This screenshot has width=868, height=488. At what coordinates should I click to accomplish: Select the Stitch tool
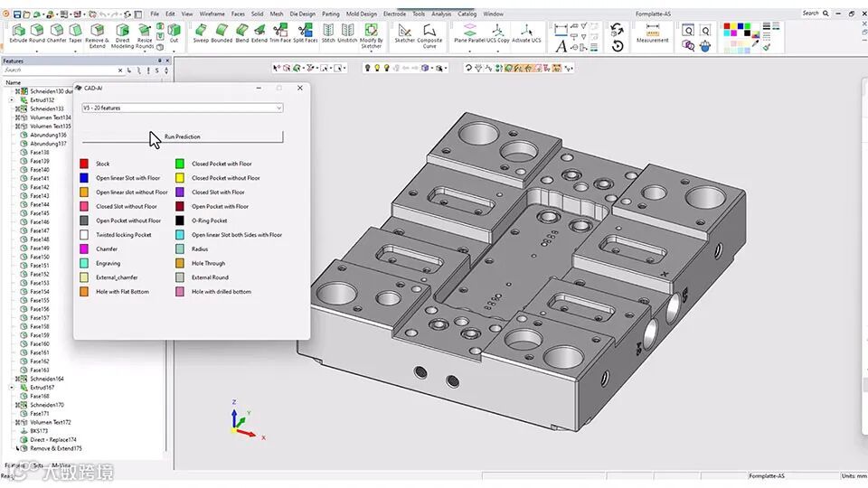[328, 33]
